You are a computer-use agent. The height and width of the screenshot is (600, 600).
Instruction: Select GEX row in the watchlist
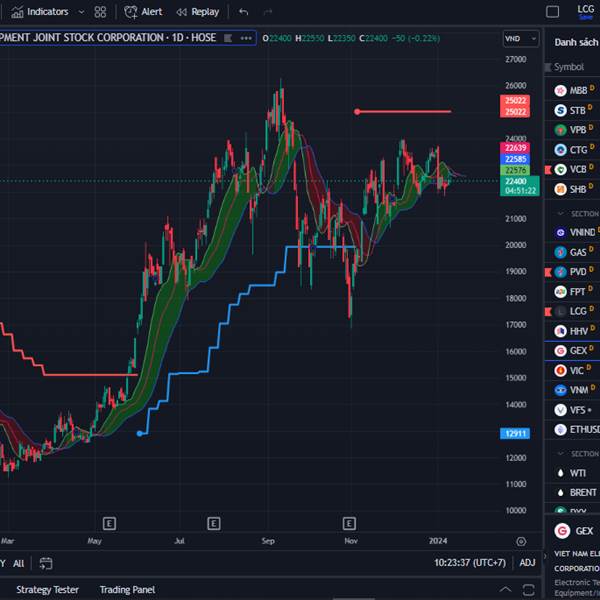click(x=572, y=351)
